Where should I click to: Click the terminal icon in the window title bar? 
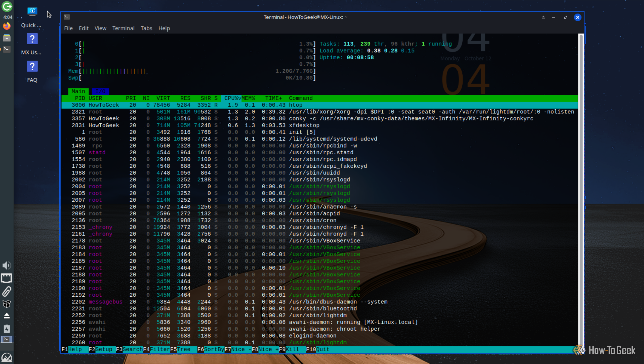tap(67, 17)
